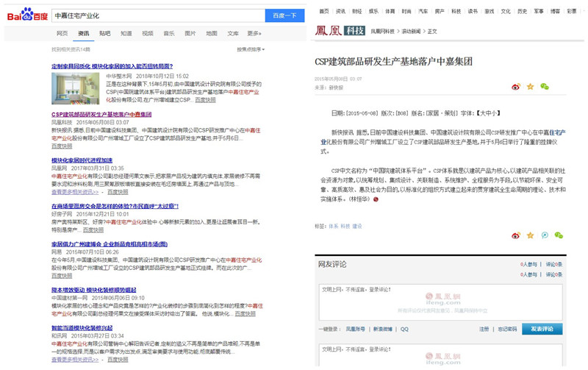Screen dimensions: 588x370
Task: Open 读书 in ifeng top navigation
Action: [473, 11]
